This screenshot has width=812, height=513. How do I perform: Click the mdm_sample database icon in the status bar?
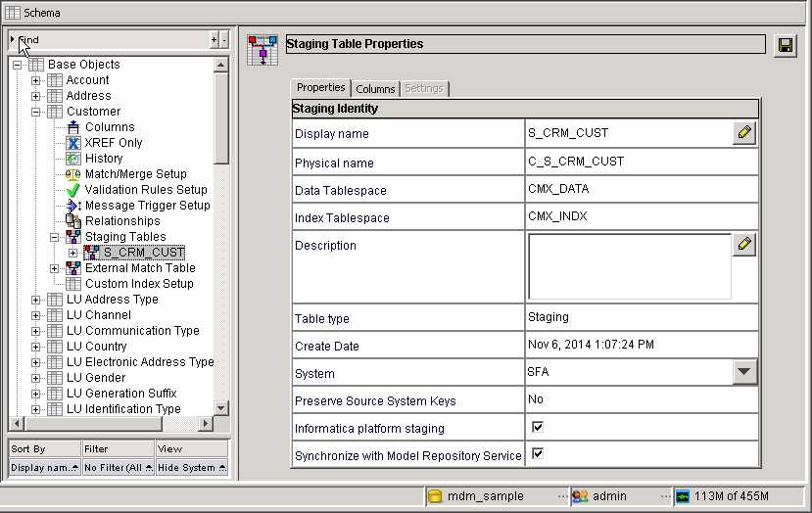coord(435,496)
